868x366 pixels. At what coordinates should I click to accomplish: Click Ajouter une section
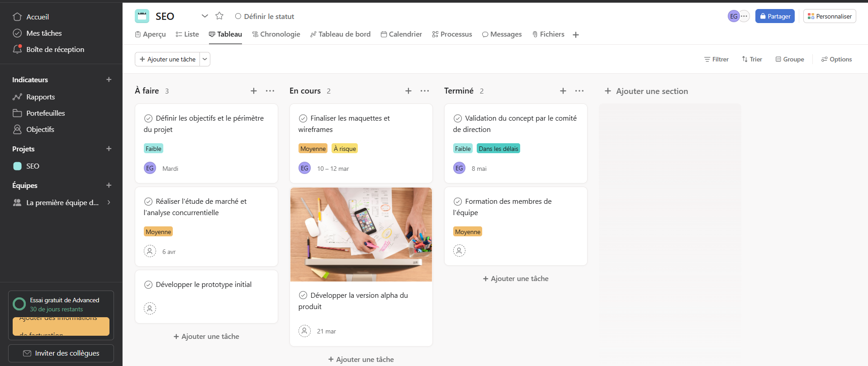click(x=646, y=91)
